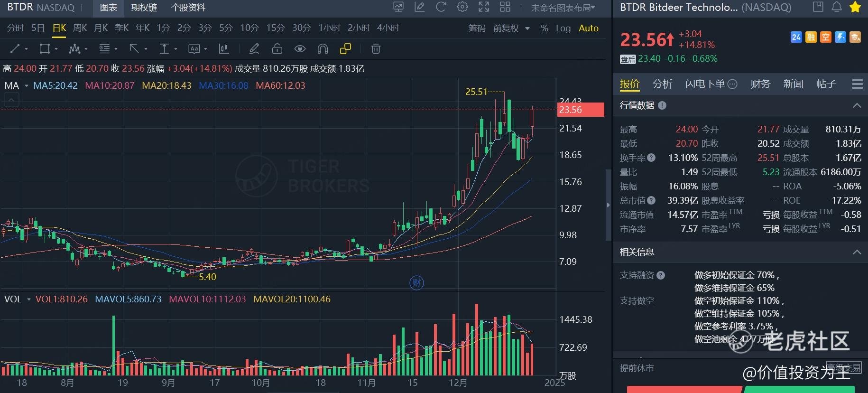Image resolution: width=868 pixels, height=393 pixels.
Task: Click the blue lightning badge
Action: point(840,37)
